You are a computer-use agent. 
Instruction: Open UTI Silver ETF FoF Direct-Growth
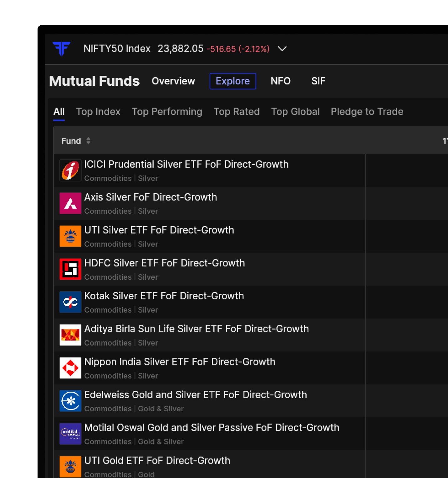[159, 230]
